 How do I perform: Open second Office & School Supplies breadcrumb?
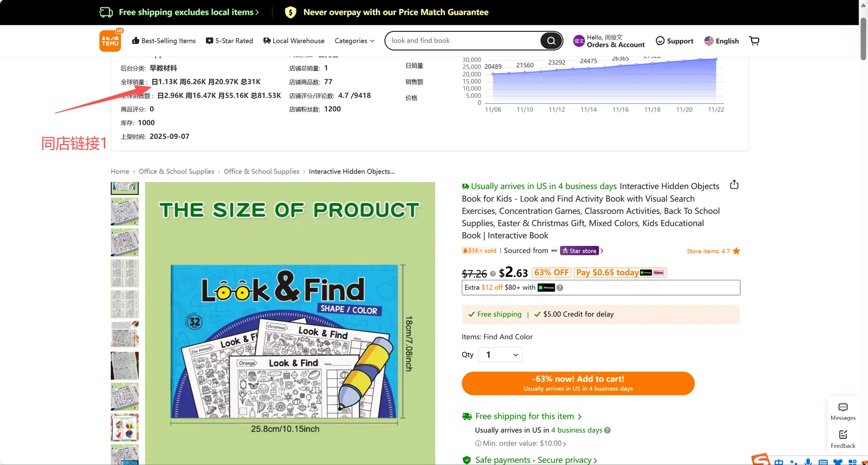coord(261,171)
